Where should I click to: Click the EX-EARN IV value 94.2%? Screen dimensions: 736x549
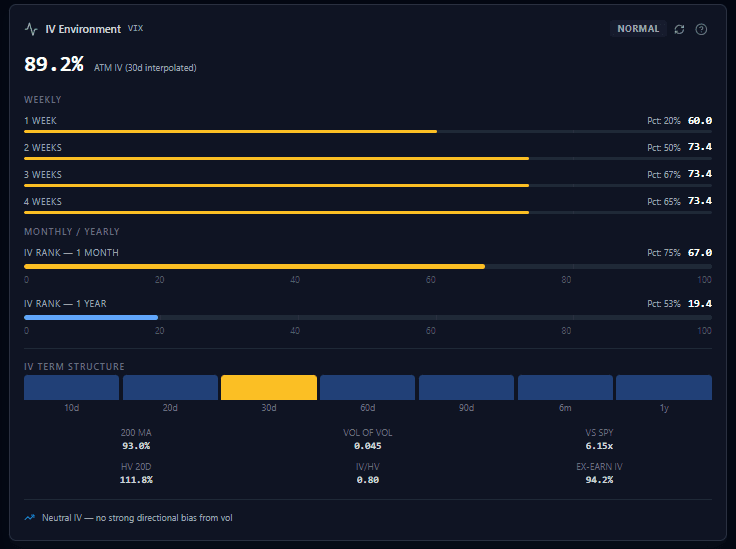[599, 480]
